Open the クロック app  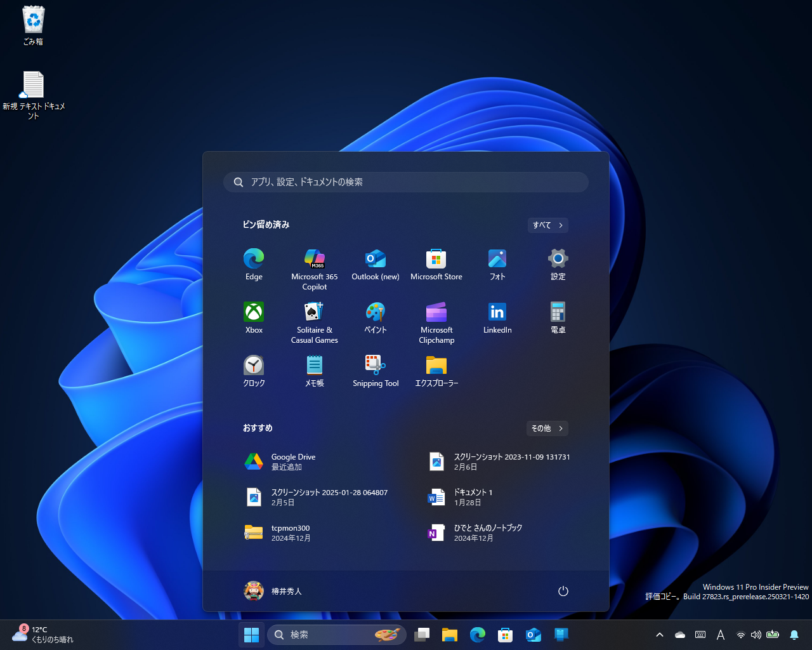pos(254,371)
